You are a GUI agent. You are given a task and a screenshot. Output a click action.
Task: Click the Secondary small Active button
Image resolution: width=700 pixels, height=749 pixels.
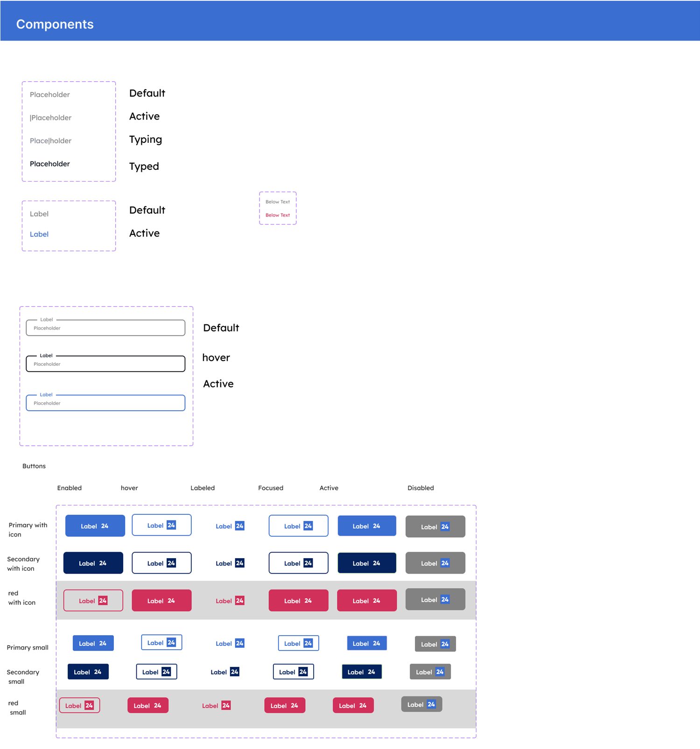point(362,672)
